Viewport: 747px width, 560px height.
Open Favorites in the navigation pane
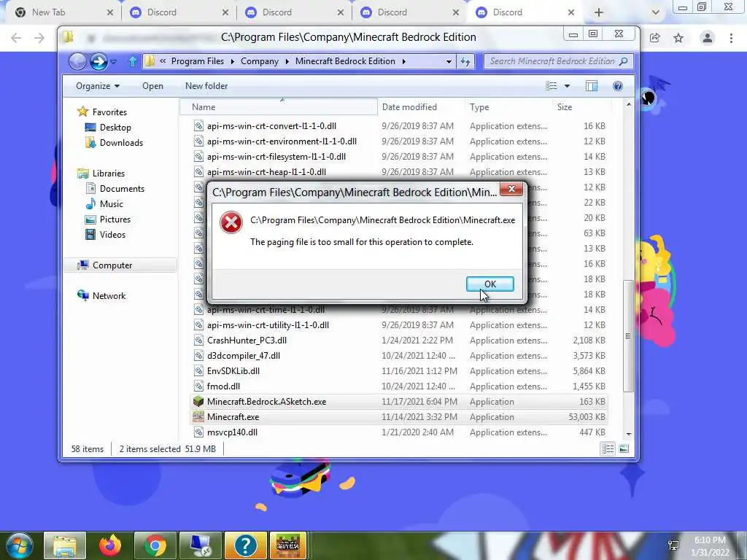[109, 112]
